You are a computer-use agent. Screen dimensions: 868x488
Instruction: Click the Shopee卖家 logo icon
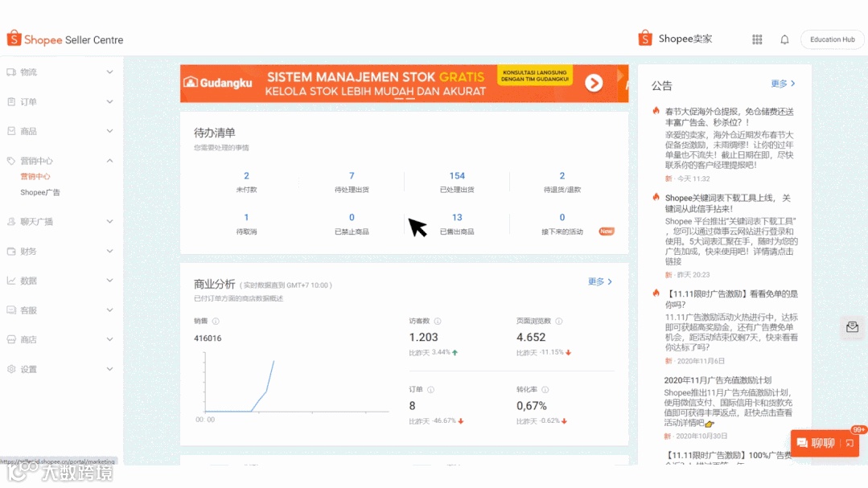[645, 38]
